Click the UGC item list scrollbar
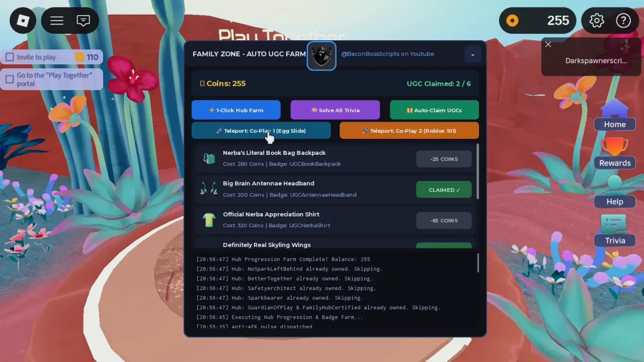The width and height of the screenshot is (644, 362). click(477, 171)
